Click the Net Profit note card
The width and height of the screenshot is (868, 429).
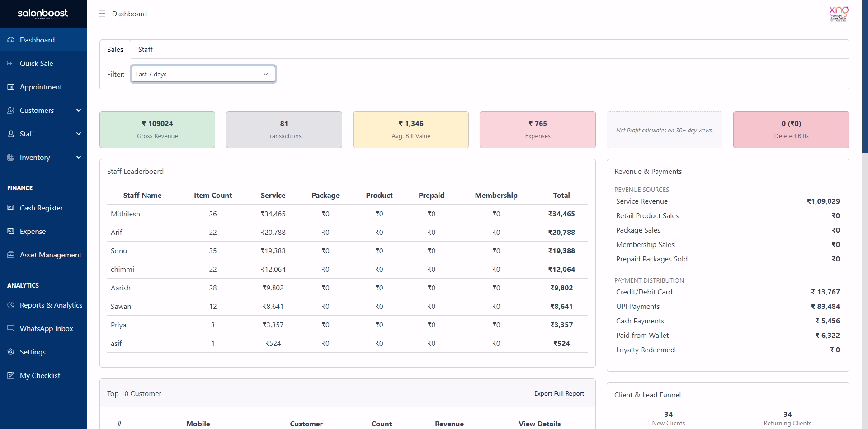tap(665, 130)
